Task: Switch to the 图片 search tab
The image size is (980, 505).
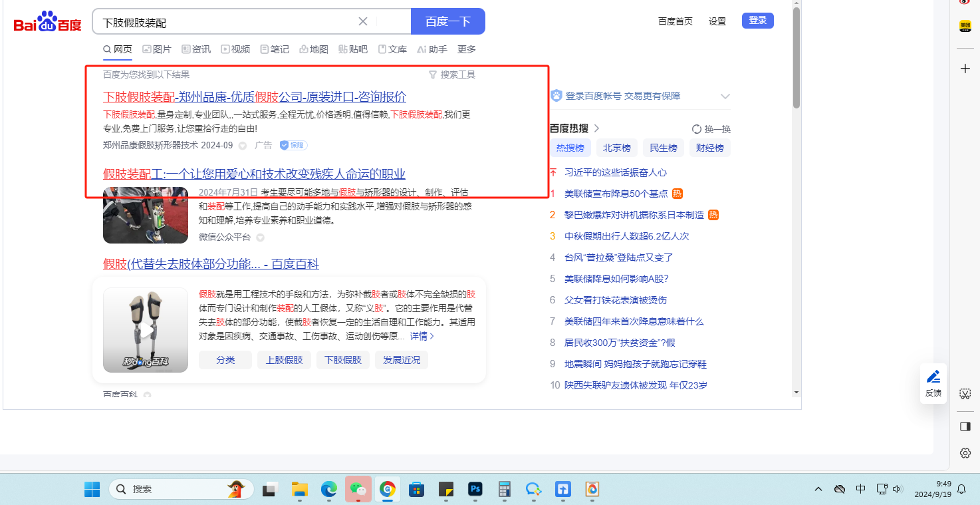Action: [x=157, y=49]
